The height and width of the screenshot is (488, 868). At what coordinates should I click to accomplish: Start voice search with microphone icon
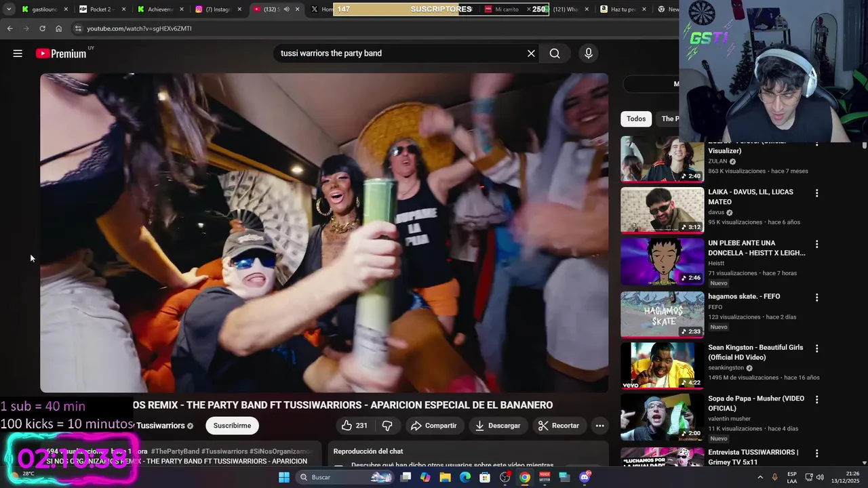(x=588, y=54)
